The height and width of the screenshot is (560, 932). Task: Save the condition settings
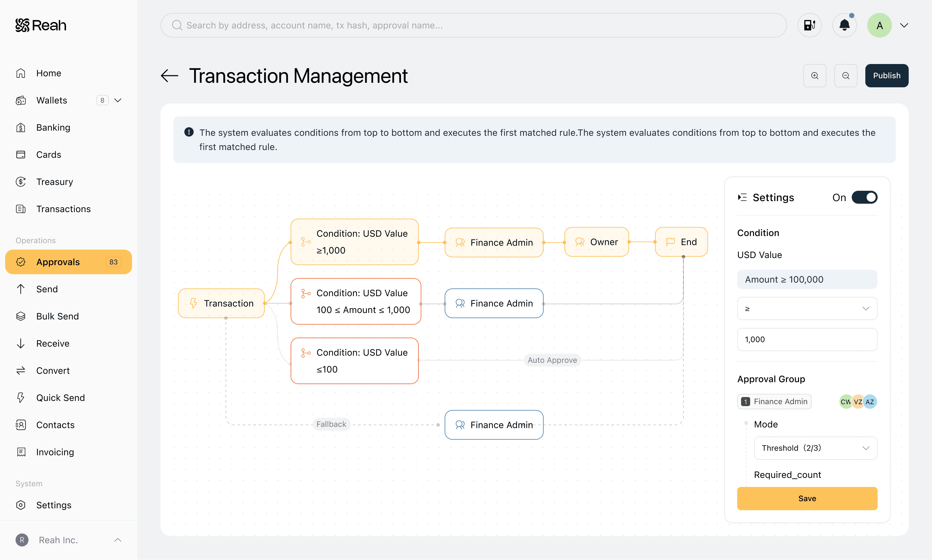(x=807, y=499)
